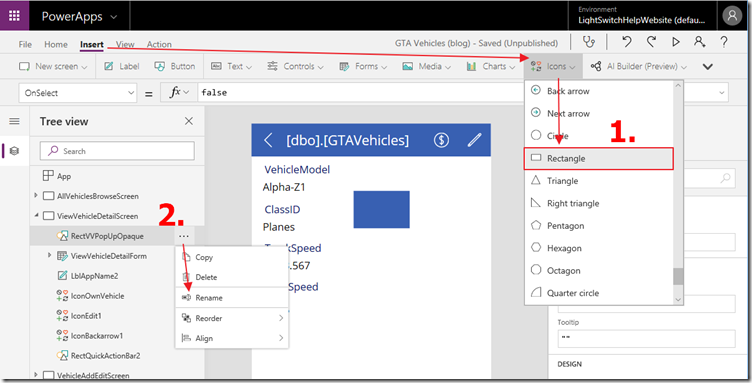The width and height of the screenshot is (752, 383).
Task: Click the Tooltip input field
Action: point(646,338)
